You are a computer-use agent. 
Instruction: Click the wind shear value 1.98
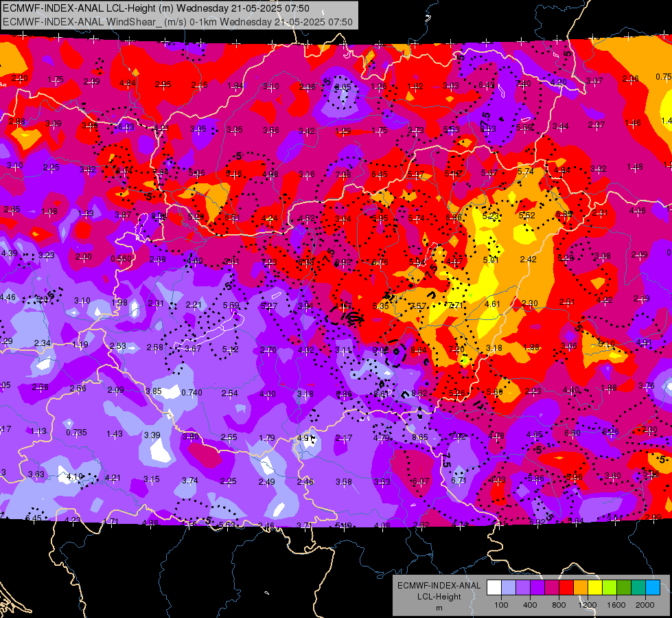[119, 302]
